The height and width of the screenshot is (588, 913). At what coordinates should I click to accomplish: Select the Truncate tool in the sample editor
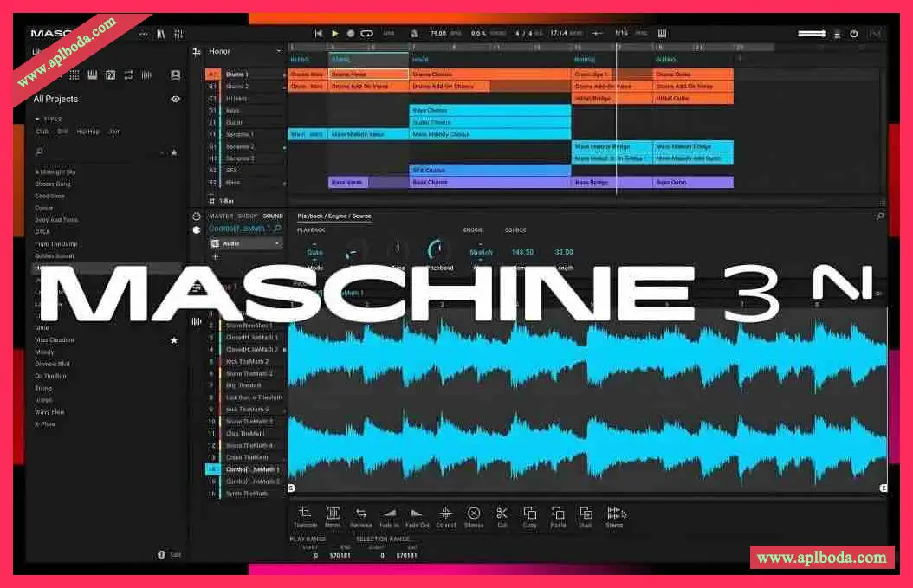[x=305, y=513]
